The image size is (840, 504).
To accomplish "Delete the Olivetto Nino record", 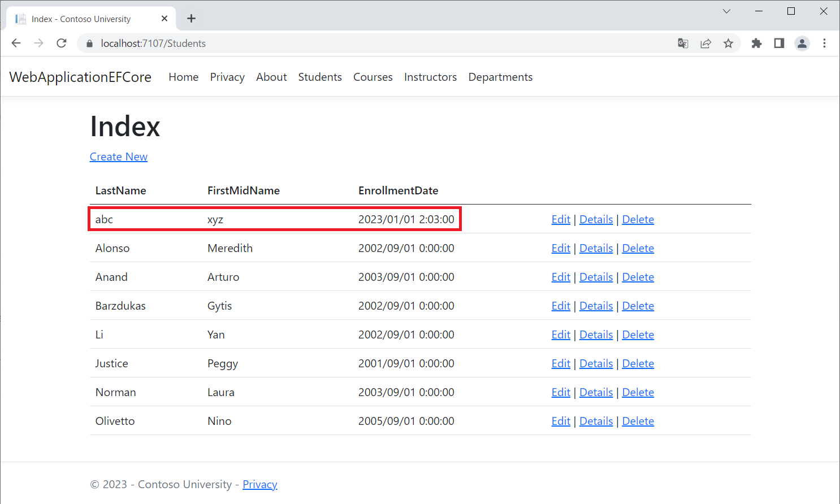I will 638,421.
